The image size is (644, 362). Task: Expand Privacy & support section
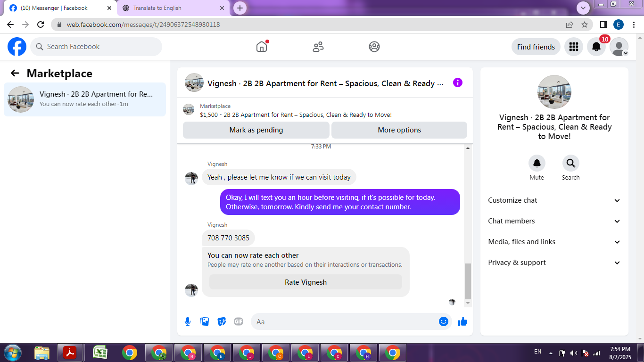point(554,263)
